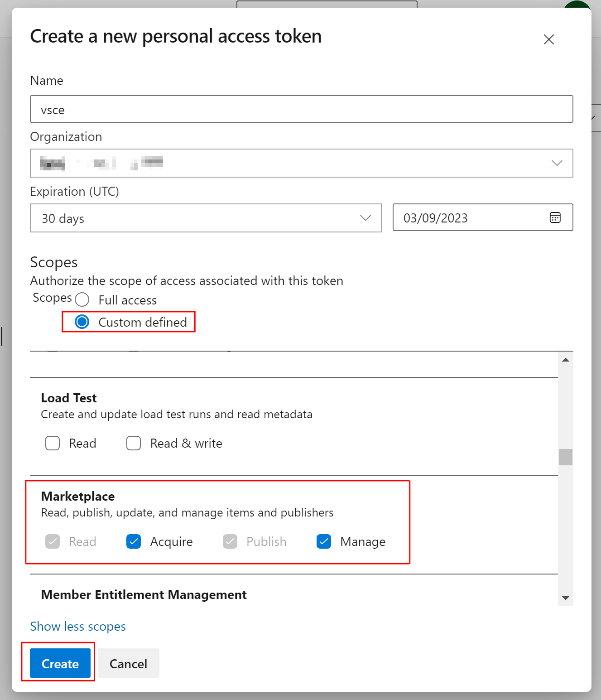The image size is (601, 700).
Task: Select the Full access radio button
Action: click(82, 299)
